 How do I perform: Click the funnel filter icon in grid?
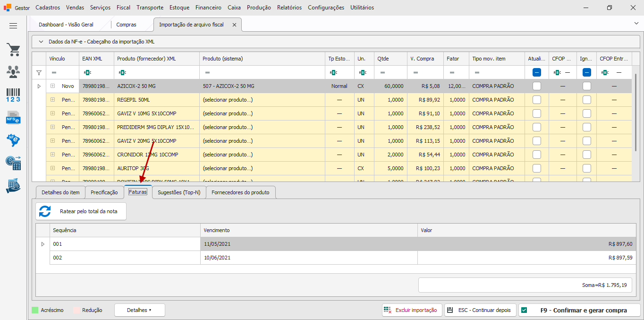click(39, 73)
